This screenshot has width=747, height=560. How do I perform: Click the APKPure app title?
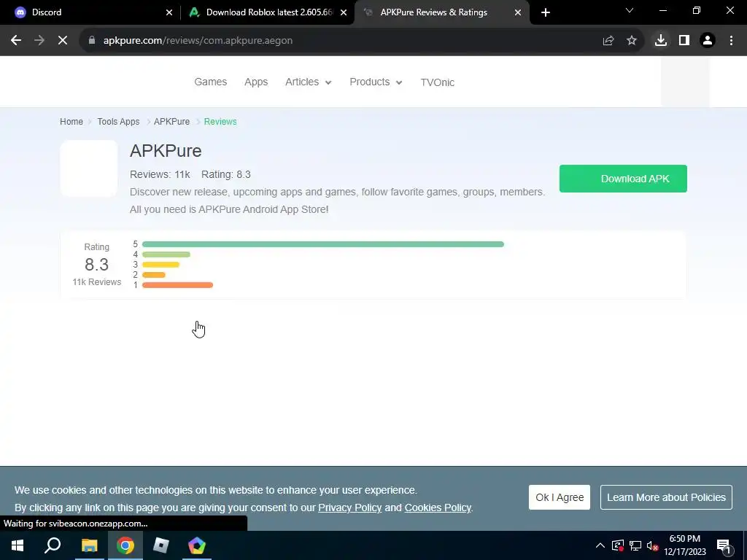tap(166, 151)
